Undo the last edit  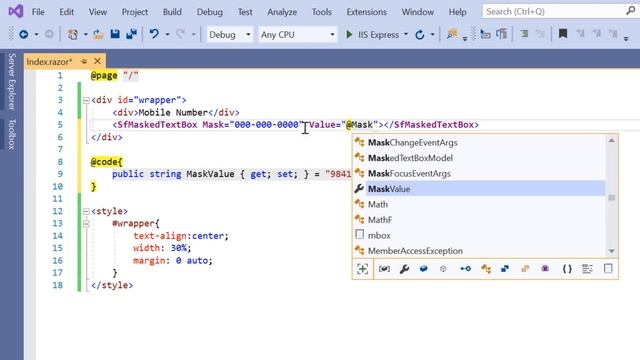click(x=154, y=34)
